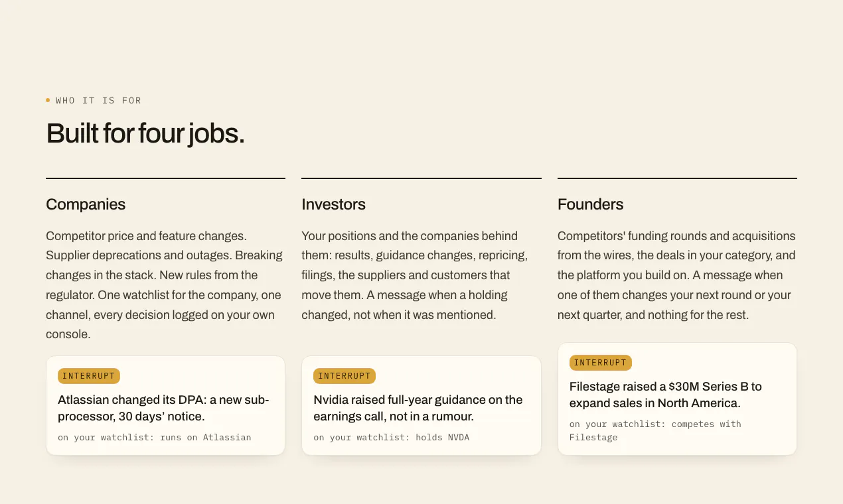Open the Investors column heading
This screenshot has height=504, width=843.
click(x=333, y=204)
